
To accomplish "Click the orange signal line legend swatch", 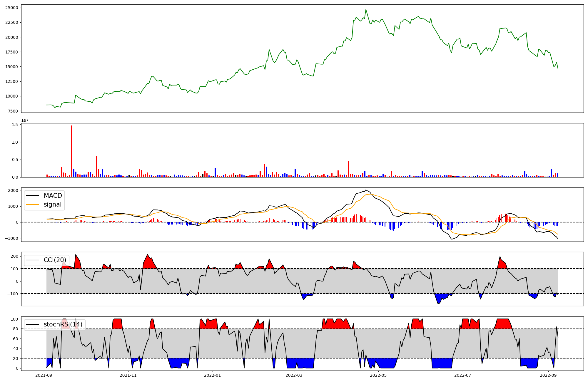I will (33, 205).
